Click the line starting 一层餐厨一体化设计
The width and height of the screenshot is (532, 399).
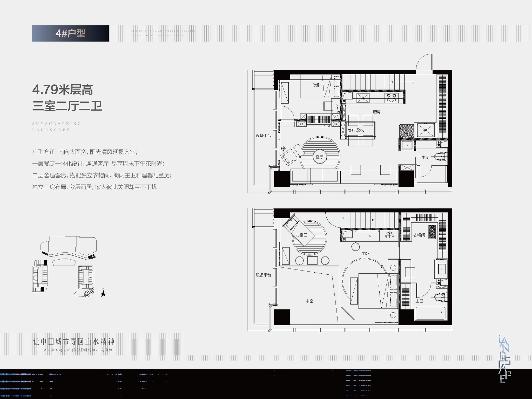pos(98,164)
